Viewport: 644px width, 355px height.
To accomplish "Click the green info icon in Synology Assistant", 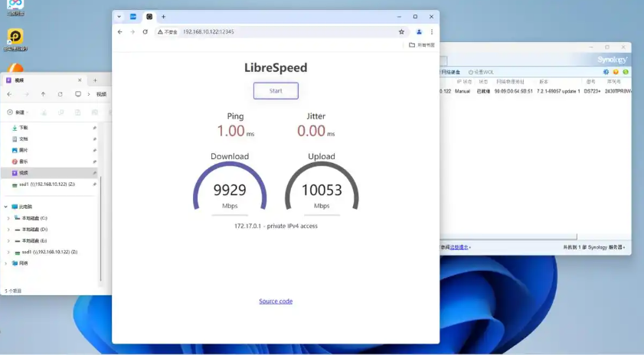I will click(626, 72).
